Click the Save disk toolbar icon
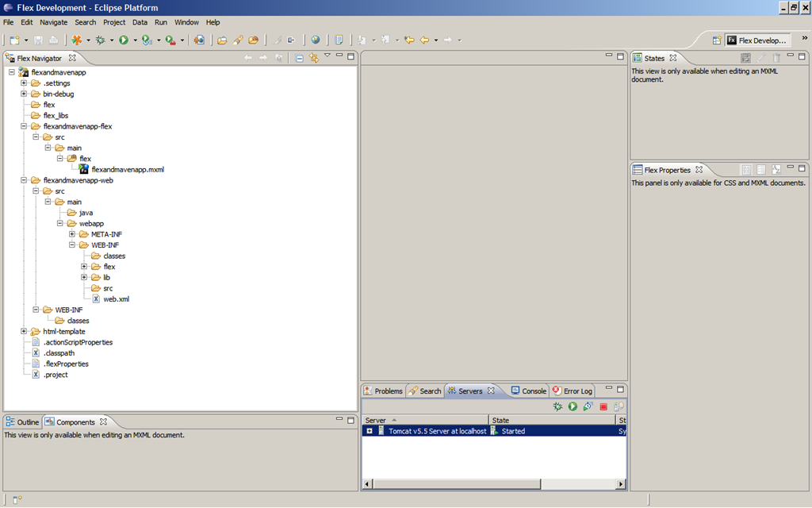The height and width of the screenshot is (508, 812). 38,40
